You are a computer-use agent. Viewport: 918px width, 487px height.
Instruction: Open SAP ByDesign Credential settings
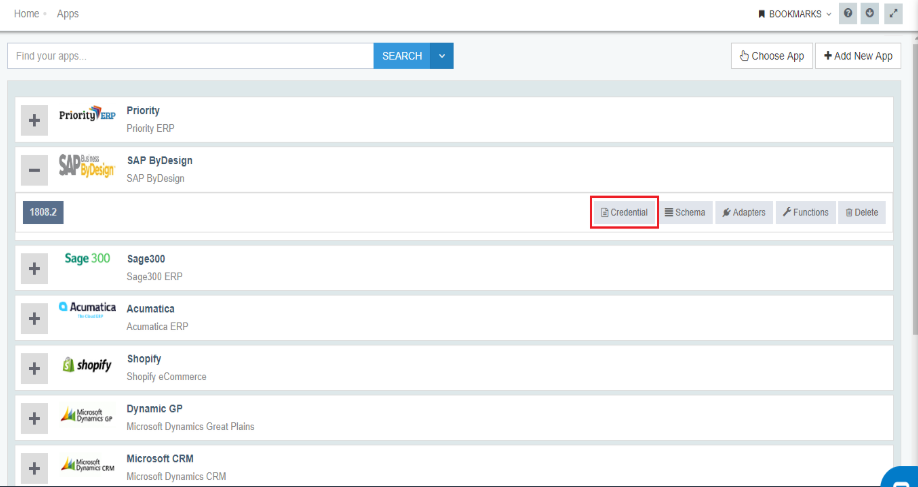(624, 212)
